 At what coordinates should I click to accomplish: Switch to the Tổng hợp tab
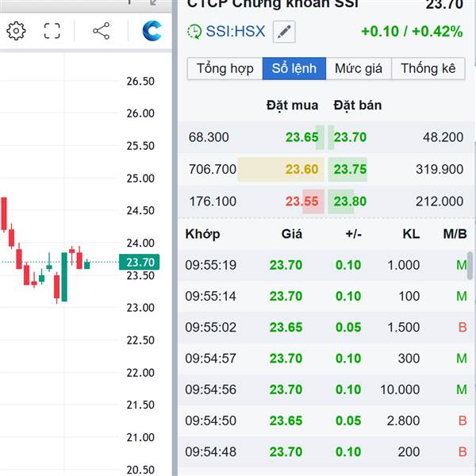pos(225,68)
